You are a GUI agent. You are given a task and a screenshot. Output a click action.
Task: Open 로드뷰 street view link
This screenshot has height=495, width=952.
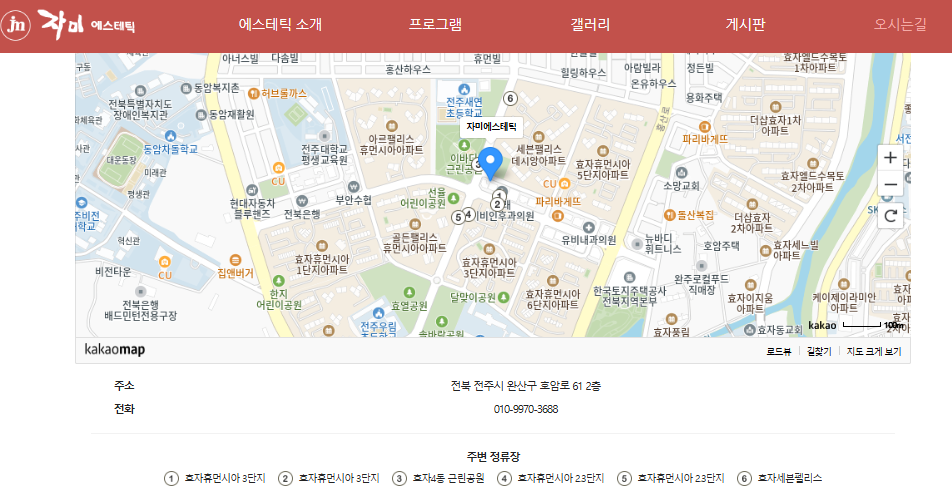point(779,352)
